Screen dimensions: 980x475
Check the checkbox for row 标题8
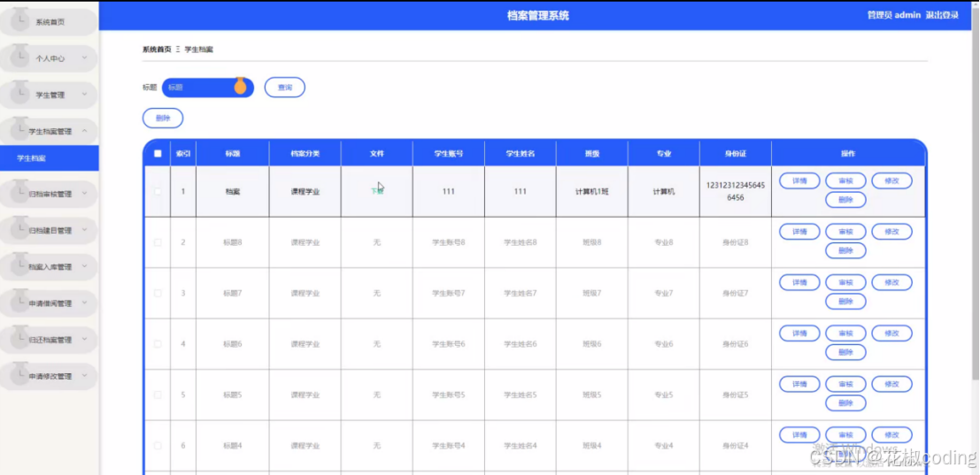coord(158,242)
